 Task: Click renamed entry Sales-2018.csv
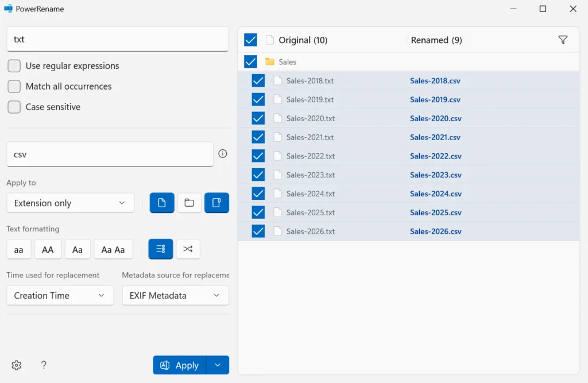(x=435, y=80)
